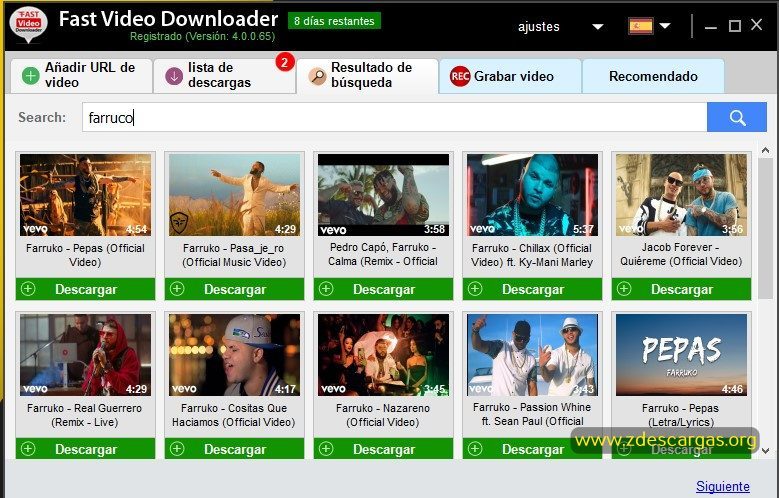The width and height of the screenshot is (779, 498).
Task: Download Farruko - Pepas (Official Video)
Action: [85, 289]
